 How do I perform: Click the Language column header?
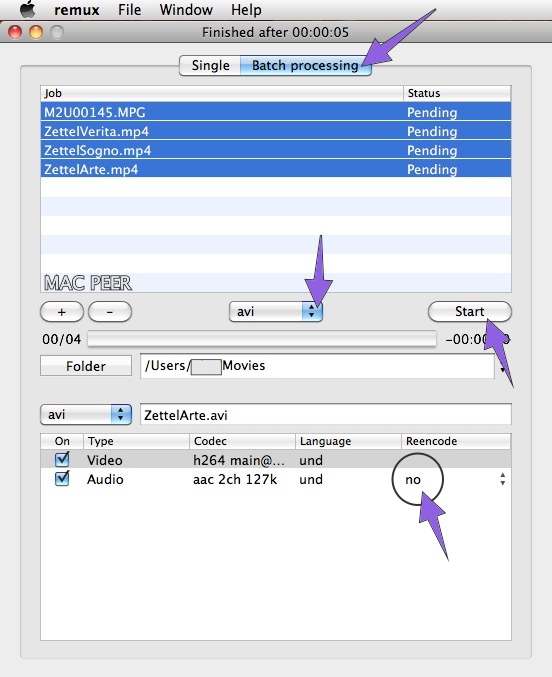click(x=349, y=441)
